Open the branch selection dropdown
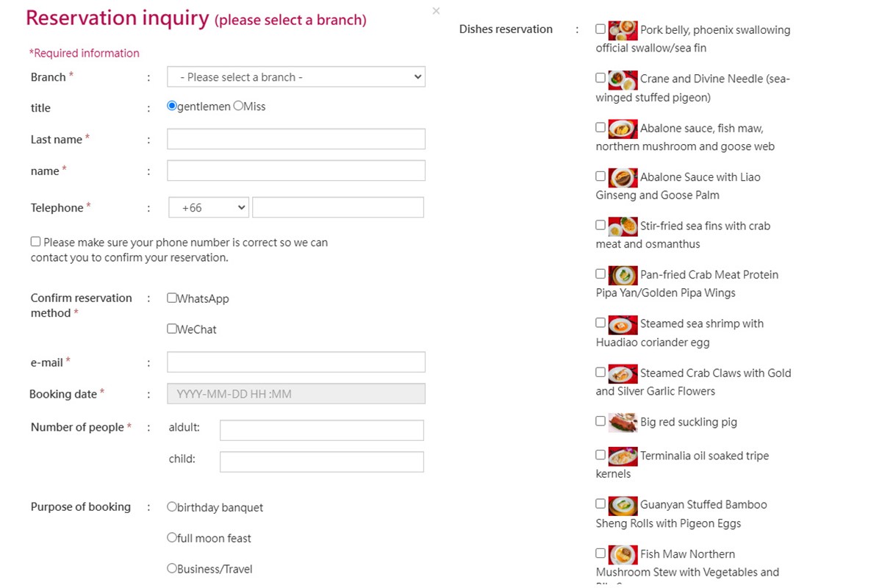This screenshot has width=882, height=588. tap(295, 77)
